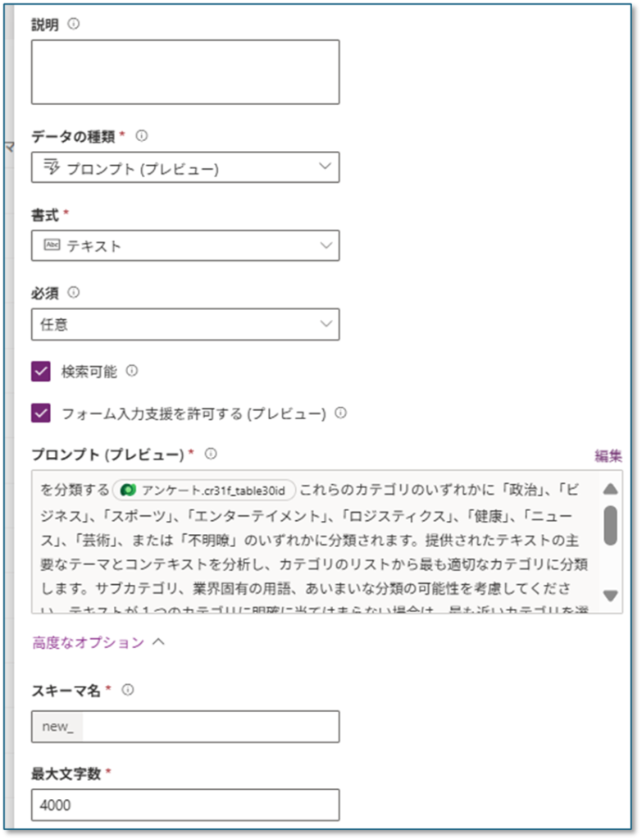Expand the 必須 dropdown showing 任意

tap(185, 324)
